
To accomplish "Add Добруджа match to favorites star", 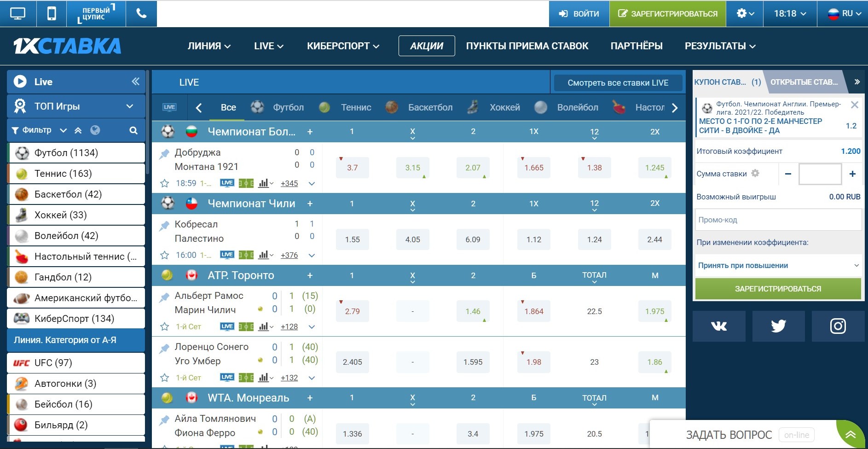I will pos(164,183).
